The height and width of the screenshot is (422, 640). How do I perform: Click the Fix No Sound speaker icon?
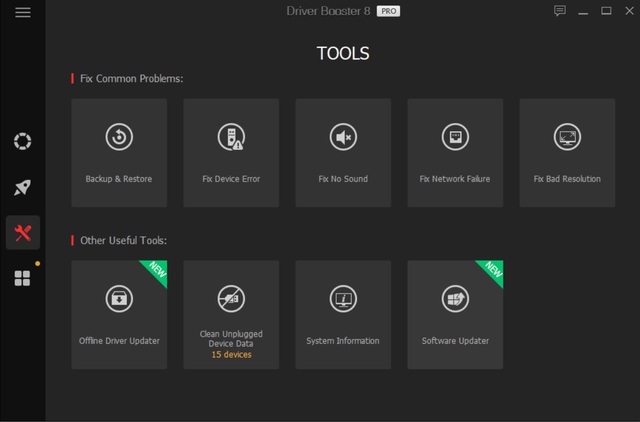pyautogui.click(x=343, y=137)
